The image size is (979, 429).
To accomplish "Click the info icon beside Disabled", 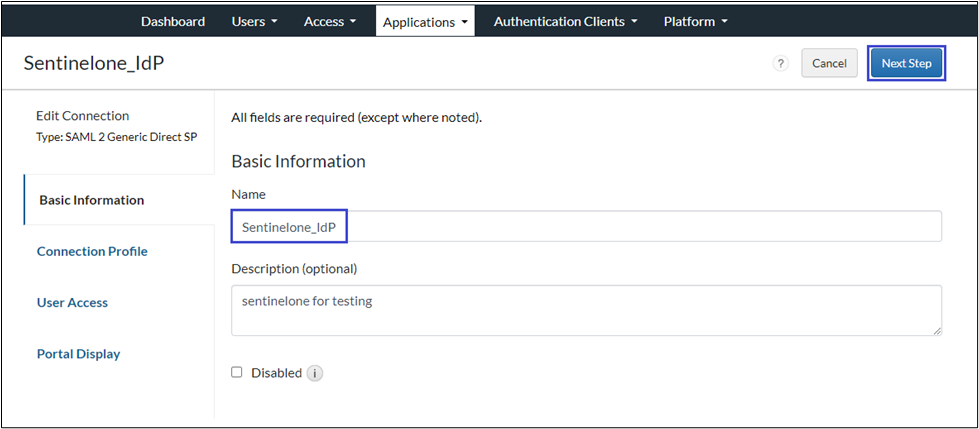I will coord(315,373).
